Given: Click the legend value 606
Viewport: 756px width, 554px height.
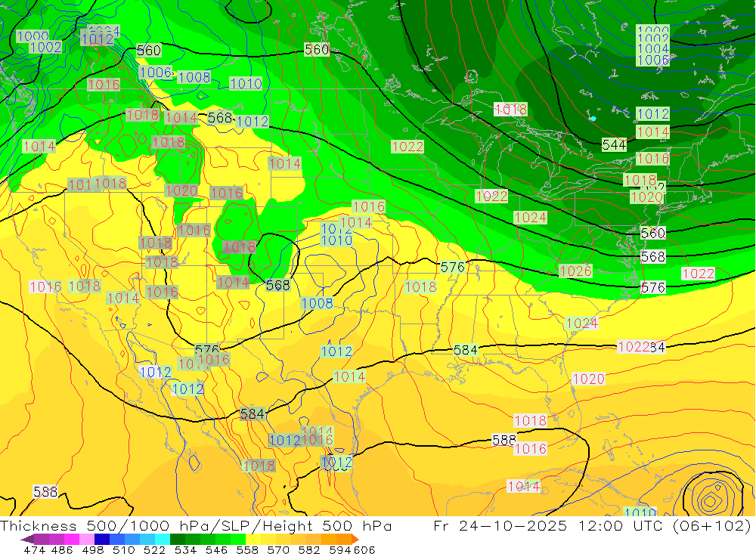Looking at the screenshot, I should tap(364, 549).
